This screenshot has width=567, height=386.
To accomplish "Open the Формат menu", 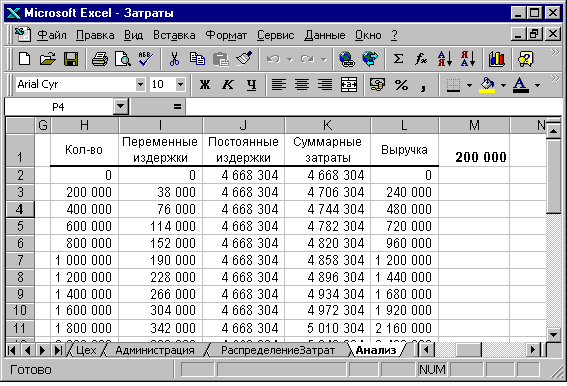I will (226, 35).
